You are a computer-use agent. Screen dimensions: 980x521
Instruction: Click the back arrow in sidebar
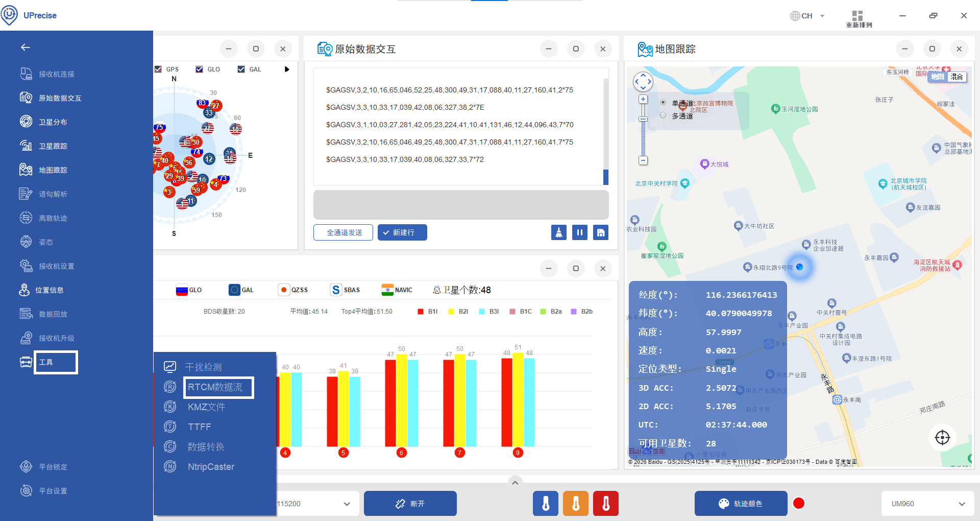click(26, 48)
